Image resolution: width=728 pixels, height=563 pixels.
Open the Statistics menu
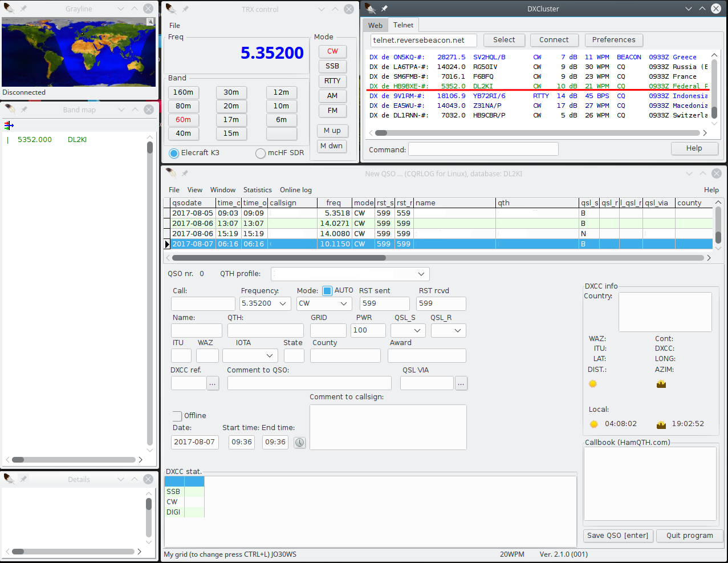click(x=258, y=190)
